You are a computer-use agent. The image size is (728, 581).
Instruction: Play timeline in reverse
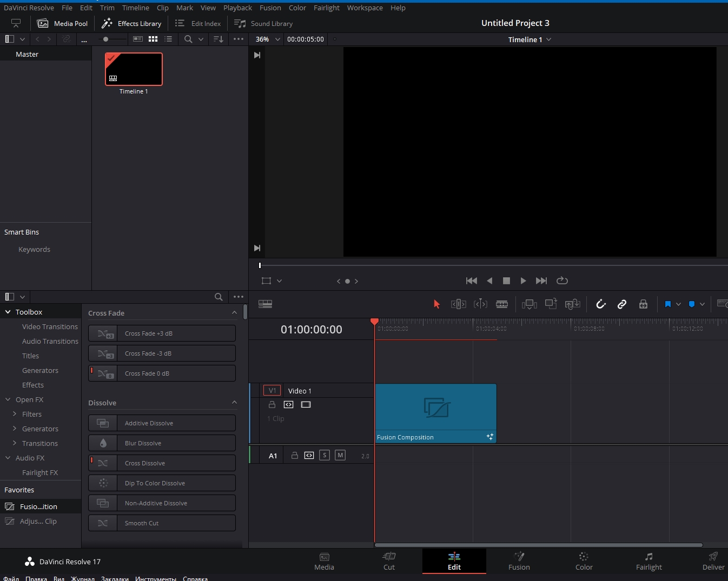pyautogui.click(x=489, y=281)
